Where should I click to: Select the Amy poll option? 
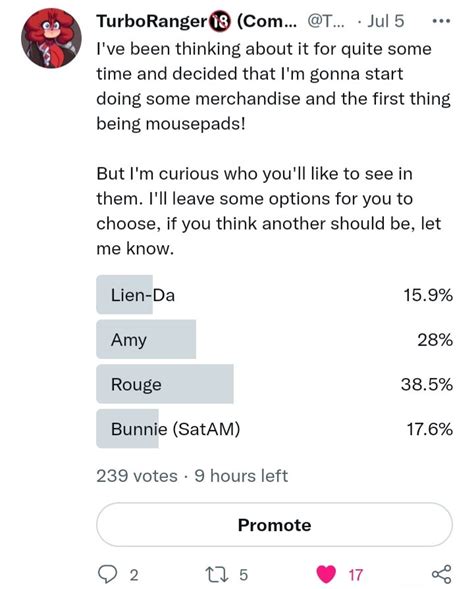click(x=275, y=340)
